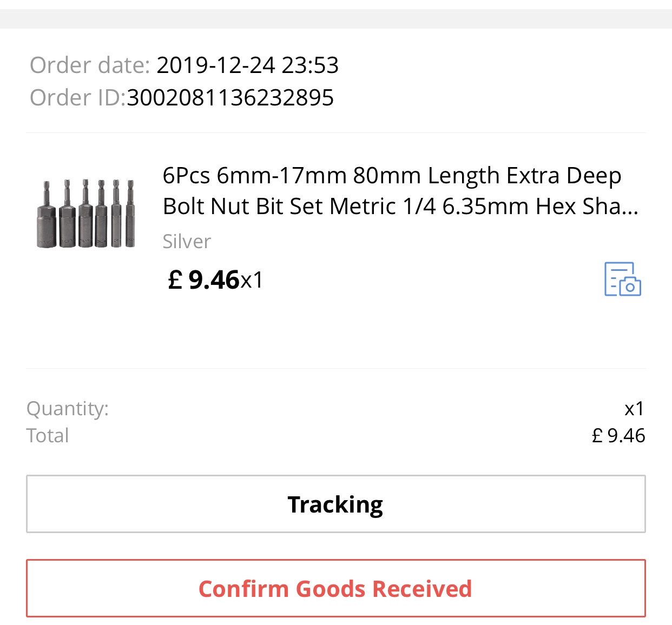The image size is (672, 625).
Task: Click the Total label
Action: tap(48, 435)
